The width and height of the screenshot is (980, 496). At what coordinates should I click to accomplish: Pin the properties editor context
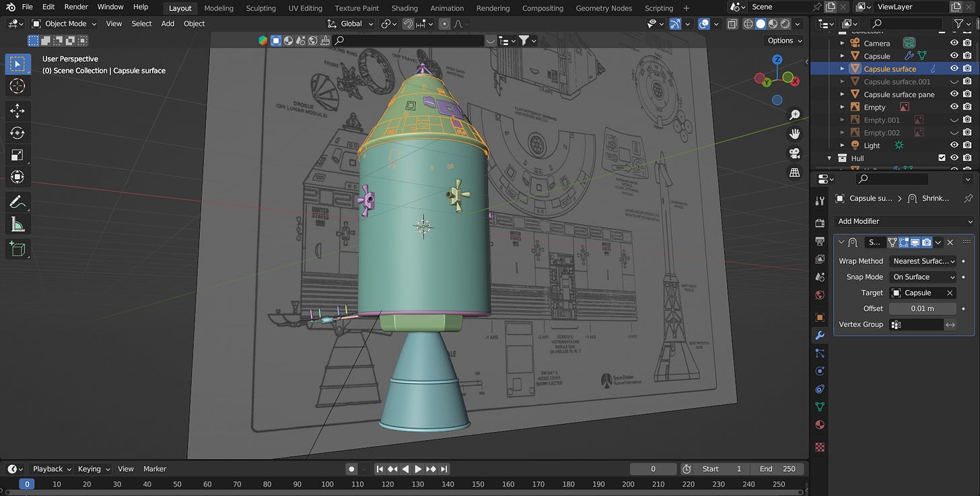click(968, 199)
